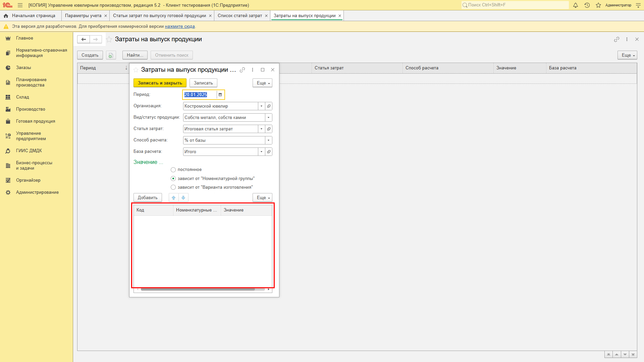Expand Организация dropdown arrow
Image resolution: width=644 pixels, height=362 pixels.
[262, 106]
